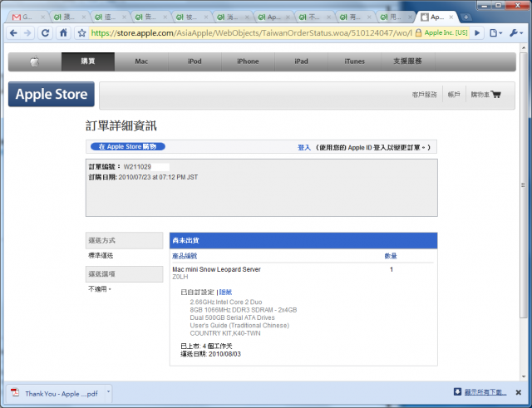Click the 客戶服務 customer service link
The height and width of the screenshot is (408, 532).
tap(425, 95)
